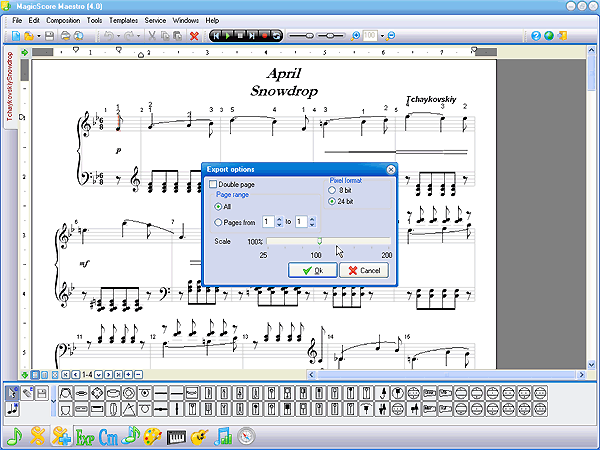Open the Edit menu
600x450 pixels.
coord(34,20)
